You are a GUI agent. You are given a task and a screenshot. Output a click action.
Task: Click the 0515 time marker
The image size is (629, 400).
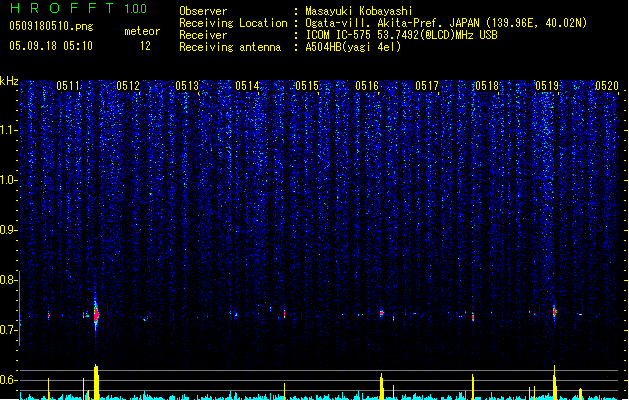(x=307, y=86)
